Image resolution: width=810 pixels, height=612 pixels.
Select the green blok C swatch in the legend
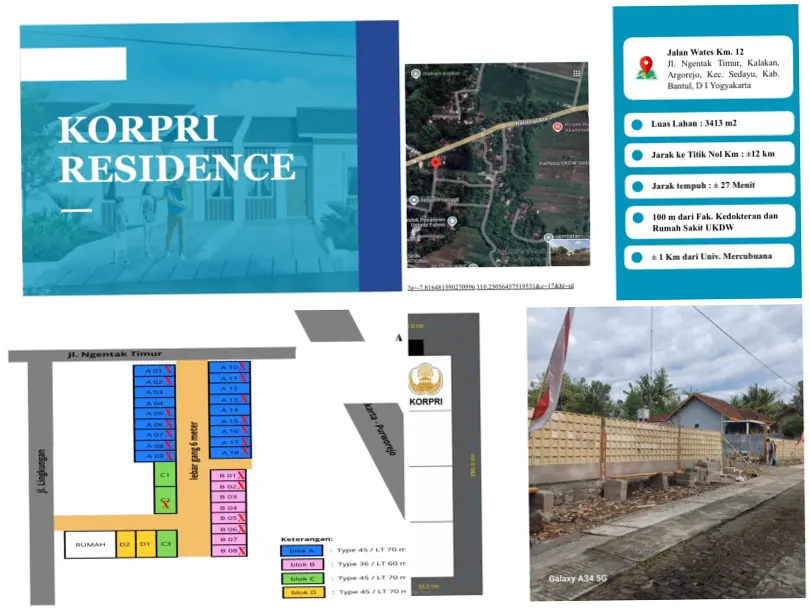[x=302, y=578]
